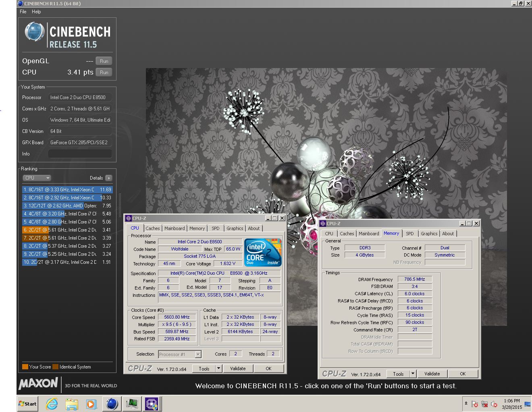The image size is (532, 412).
Task: Click OK in right CPU-Z window
Action: pyautogui.click(x=463, y=374)
